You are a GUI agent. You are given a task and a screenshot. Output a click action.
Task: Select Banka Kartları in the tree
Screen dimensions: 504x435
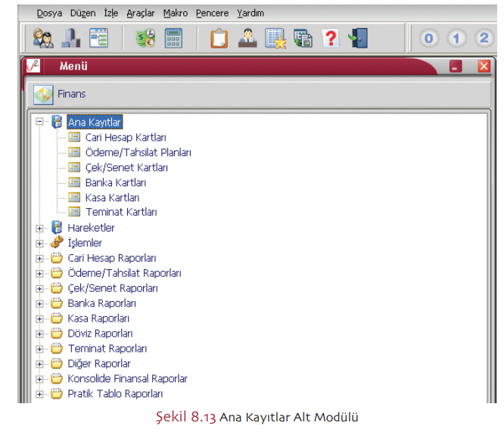coord(116,182)
